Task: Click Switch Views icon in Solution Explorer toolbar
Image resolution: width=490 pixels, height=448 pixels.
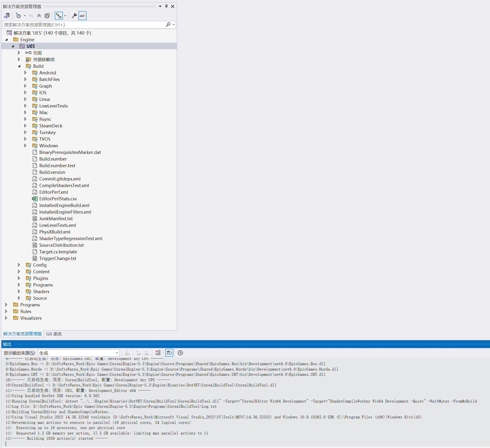Action: click(x=7, y=16)
